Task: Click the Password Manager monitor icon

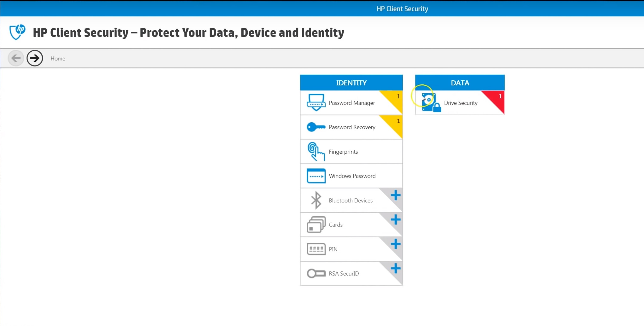Action: [316, 102]
